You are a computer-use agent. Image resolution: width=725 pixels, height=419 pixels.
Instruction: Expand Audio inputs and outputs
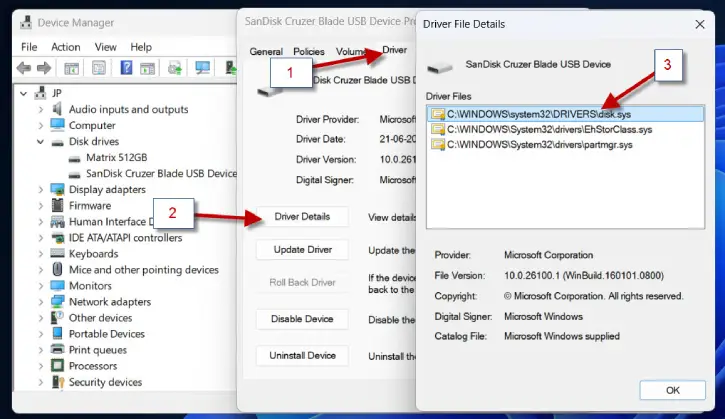(41, 110)
